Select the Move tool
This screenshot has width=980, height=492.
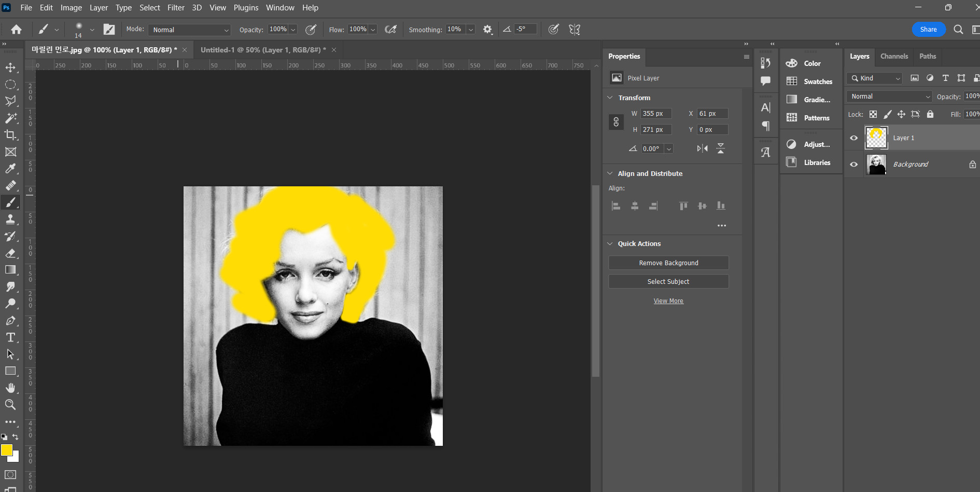[10, 67]
